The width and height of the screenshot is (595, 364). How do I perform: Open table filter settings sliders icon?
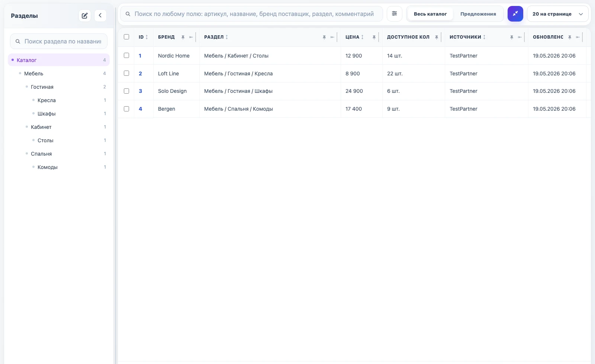point(395,14)
